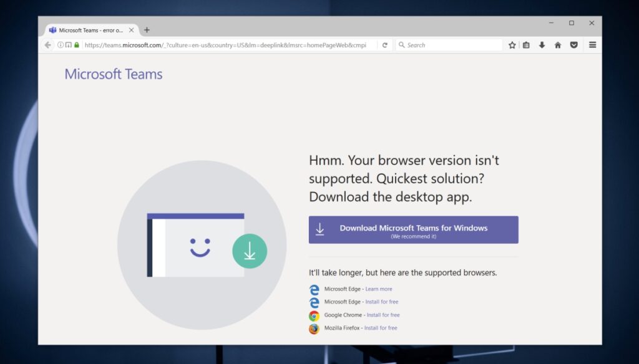Open the Pocket icon in the toolbar
The image size is (639, 364).
pyautogui.click(x=574, y=45)
